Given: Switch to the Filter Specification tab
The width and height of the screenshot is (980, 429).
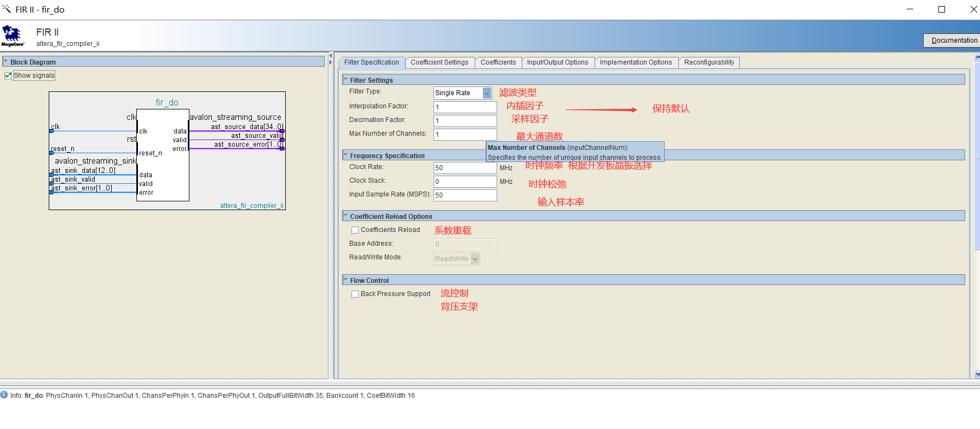Looking at the screenshot, I should click(372, 62).
